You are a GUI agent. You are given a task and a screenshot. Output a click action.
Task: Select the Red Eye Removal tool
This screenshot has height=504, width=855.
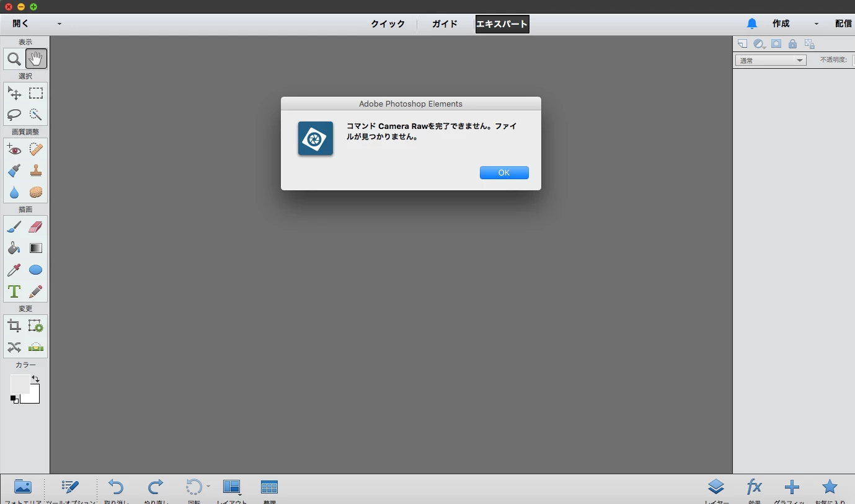tap(14, 149)
